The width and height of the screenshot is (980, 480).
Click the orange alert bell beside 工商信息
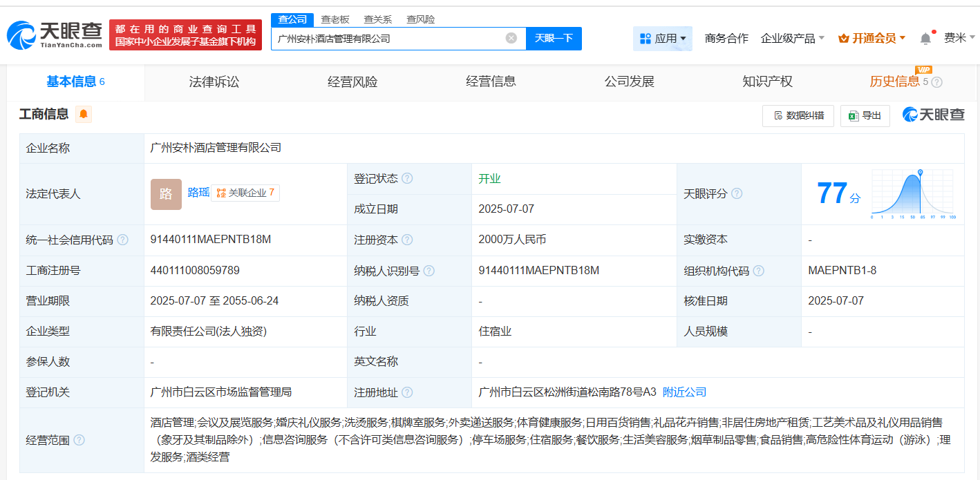click(x=84, y=114)
